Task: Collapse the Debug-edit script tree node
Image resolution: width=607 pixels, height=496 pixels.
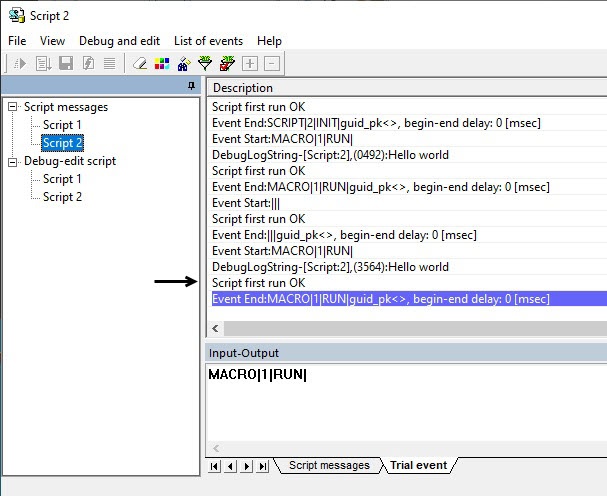Action: point(13,161)
